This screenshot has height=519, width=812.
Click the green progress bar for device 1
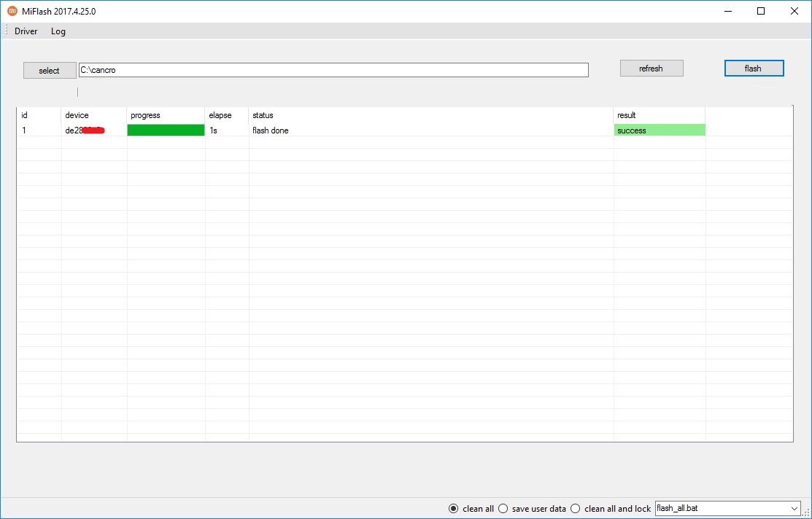tap(166, 130)
